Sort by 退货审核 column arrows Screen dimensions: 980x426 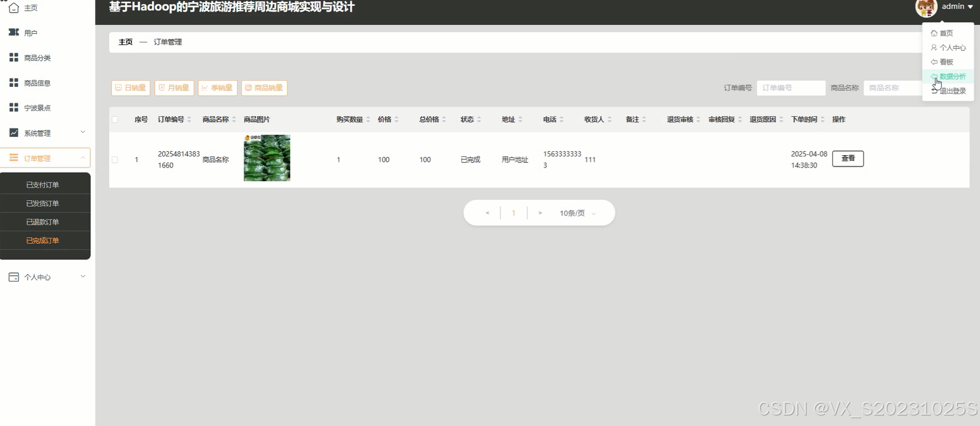(698, 119)
